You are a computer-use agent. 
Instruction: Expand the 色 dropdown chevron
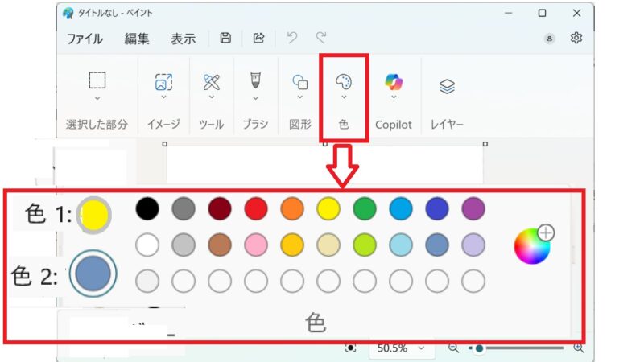pyautogui.click(x=344, y=97)
